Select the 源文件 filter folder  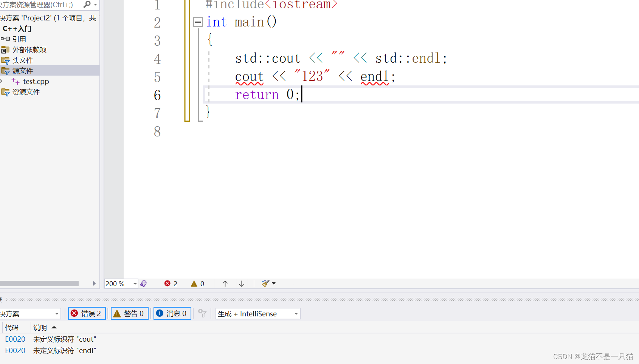23,71
